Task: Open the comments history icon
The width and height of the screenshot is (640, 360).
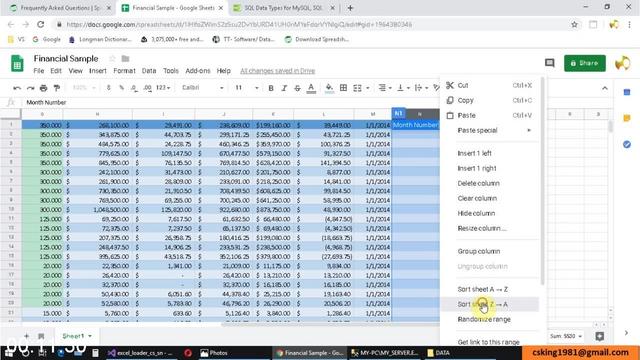Action: tap(550, 63)
